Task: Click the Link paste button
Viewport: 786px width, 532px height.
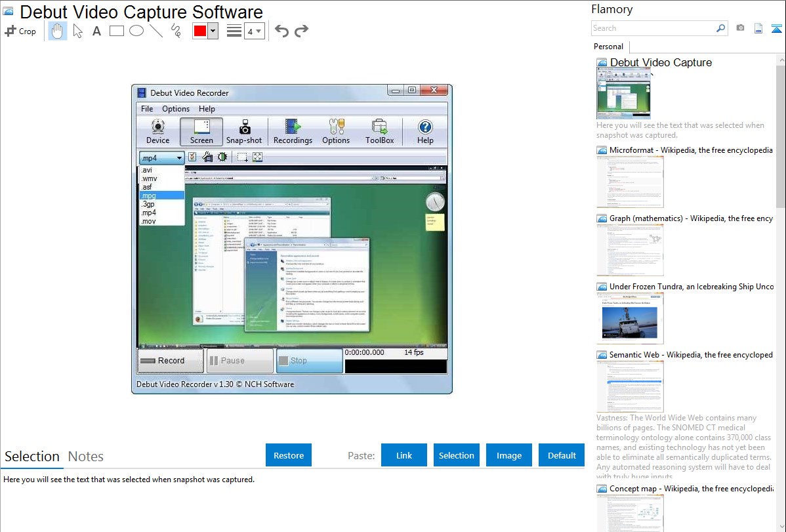Action: [x=404, y=455]
